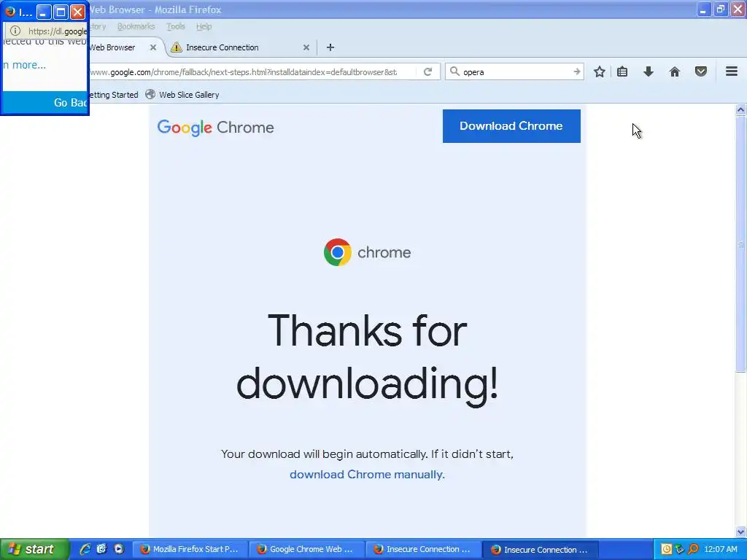The width and height of the screenshot is (747, 560).
Task: Open Getting Started bookmark
Action: [x=114, y=95]
